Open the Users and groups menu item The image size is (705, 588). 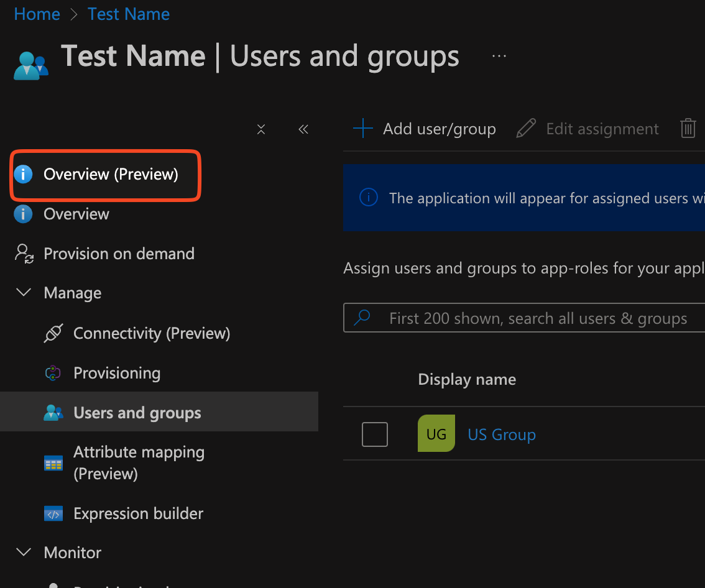coord(137,413)
